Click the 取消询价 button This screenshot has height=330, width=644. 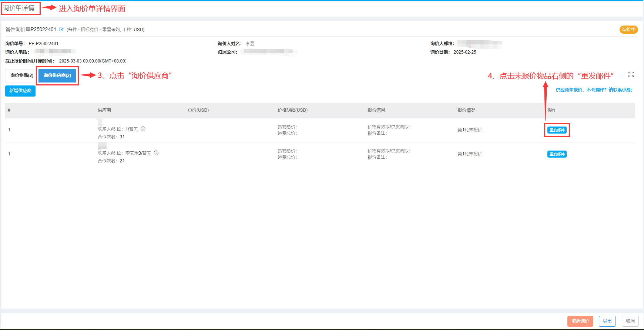click(580, 321)
